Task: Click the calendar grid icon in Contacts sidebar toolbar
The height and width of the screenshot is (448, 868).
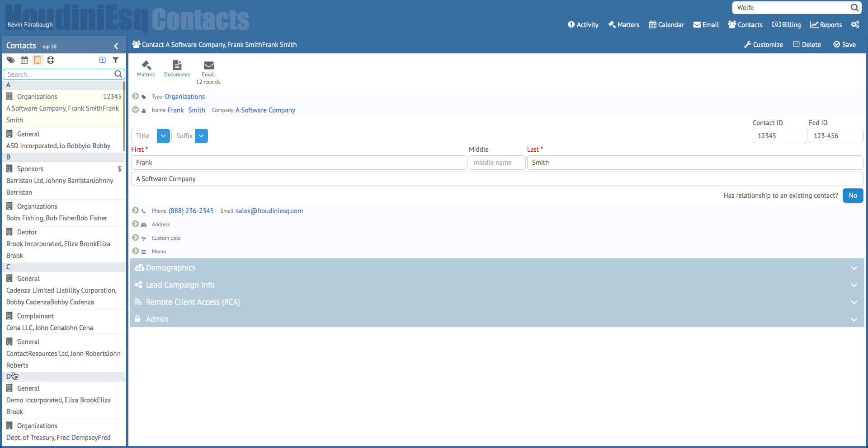Action: pyautogui.click(x=24, y=60)
